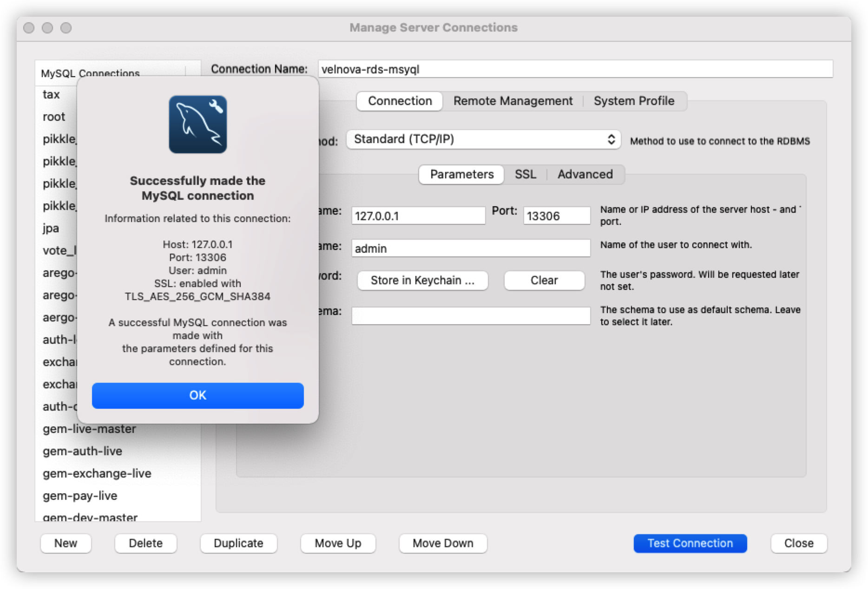Click Store in Keychain button

(422, 281)
